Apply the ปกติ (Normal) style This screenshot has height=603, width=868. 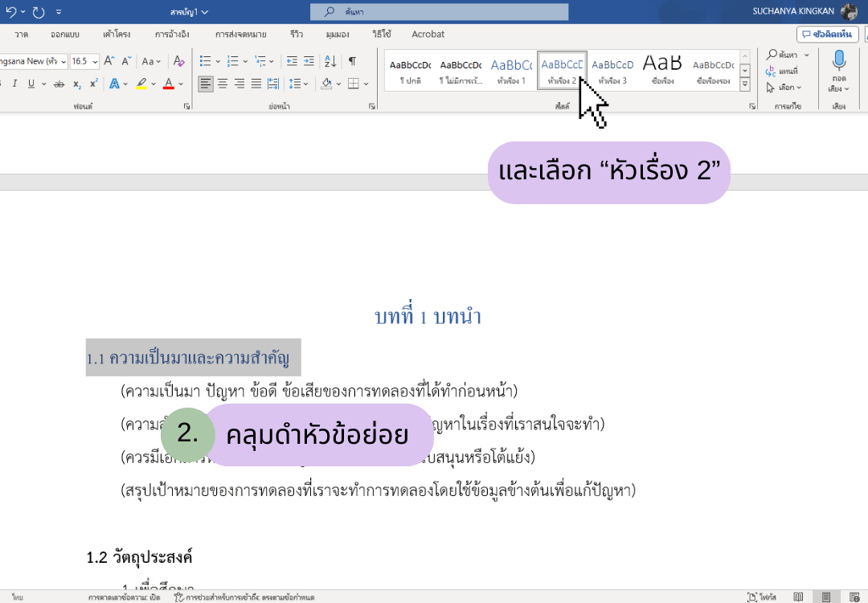pos(410,70)
